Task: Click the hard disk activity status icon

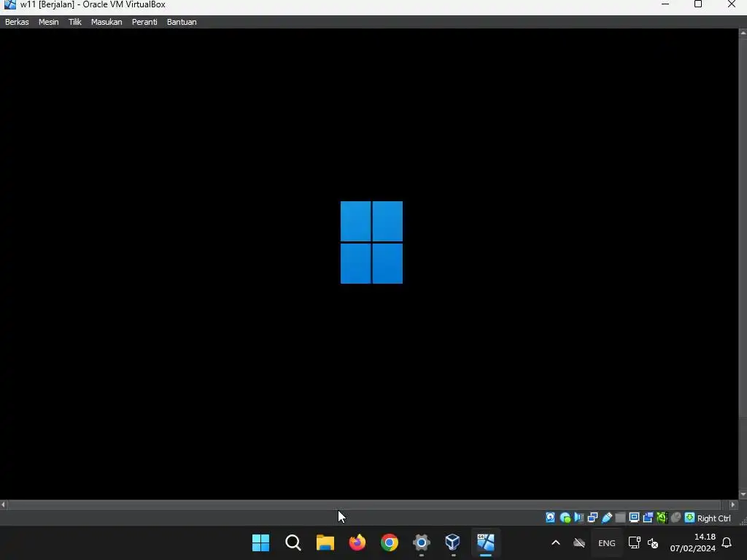Action: pyautogui.click(x=550, y=518)
